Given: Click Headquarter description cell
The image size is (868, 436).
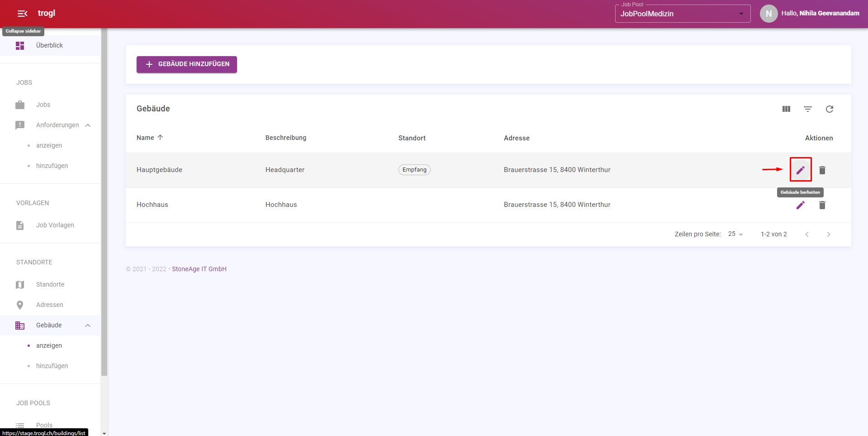Looking at the screenshot, I should tap(285, 170).
